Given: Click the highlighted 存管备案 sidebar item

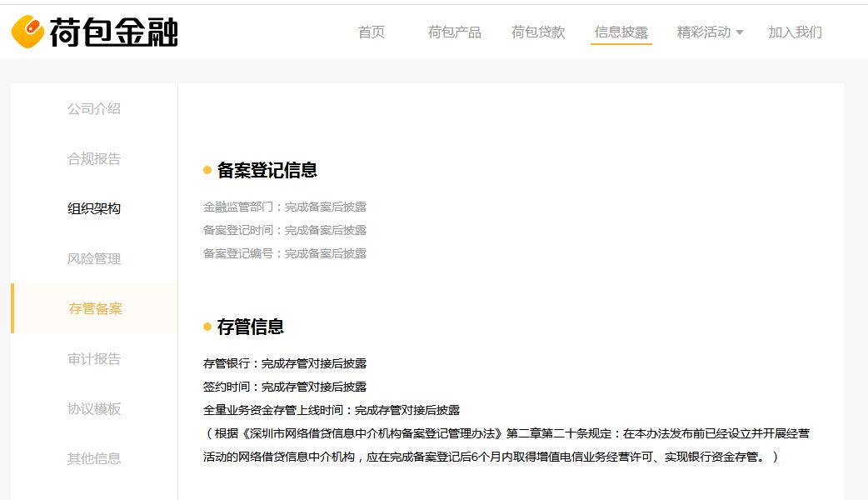Looking at the screenshot, I should click(93, 308).
